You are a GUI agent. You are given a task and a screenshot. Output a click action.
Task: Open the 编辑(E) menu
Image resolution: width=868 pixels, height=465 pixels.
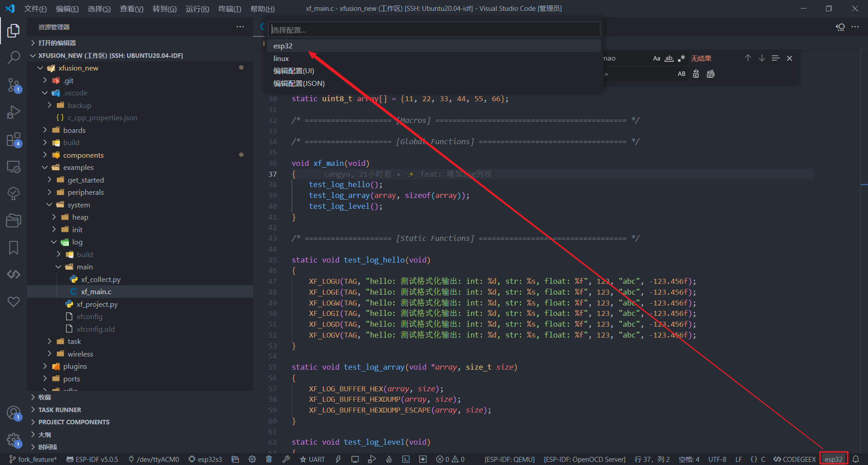67,9
